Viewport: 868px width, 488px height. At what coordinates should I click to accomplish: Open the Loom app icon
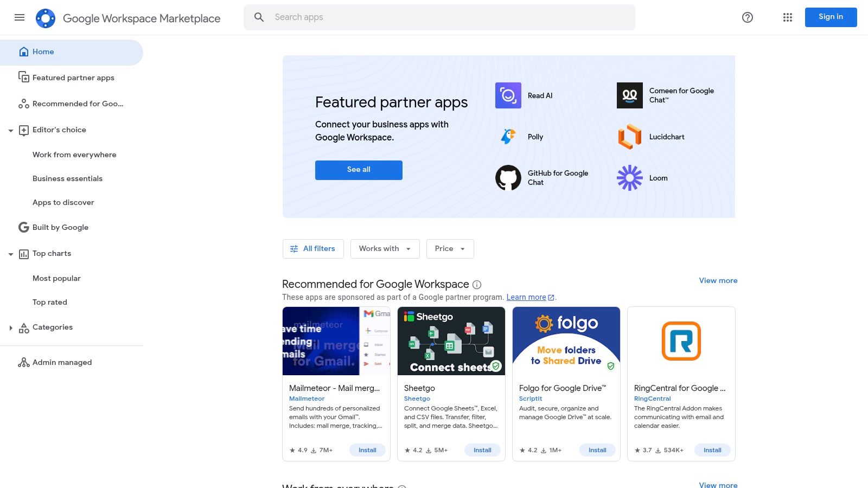pyautogui.click(x=629, y=177)
